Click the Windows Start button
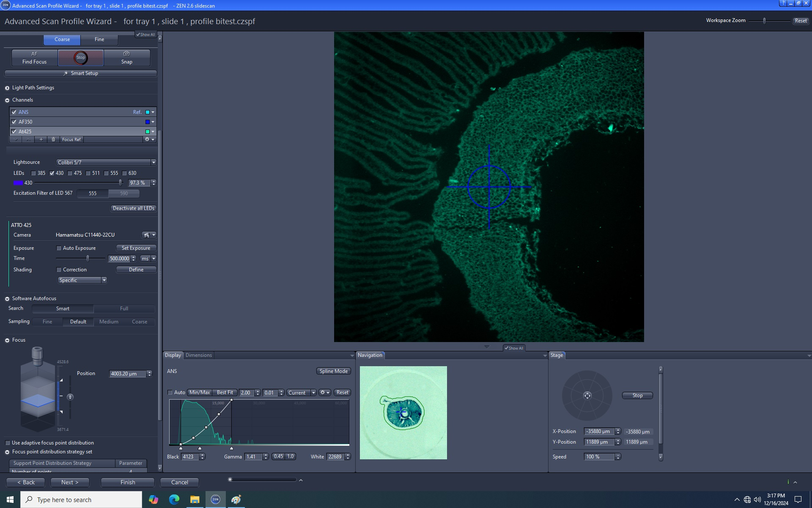This screenshot has width=812, height=508. click(10, 500)
